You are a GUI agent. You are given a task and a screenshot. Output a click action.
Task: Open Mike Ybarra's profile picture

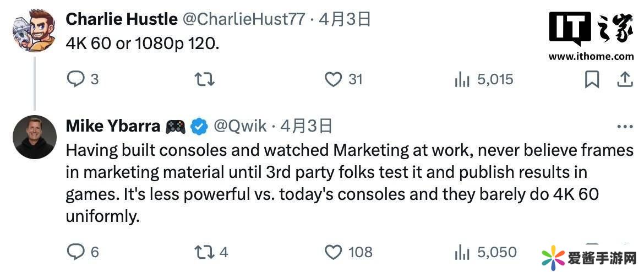pyautogui.click(x=34, y=137)
